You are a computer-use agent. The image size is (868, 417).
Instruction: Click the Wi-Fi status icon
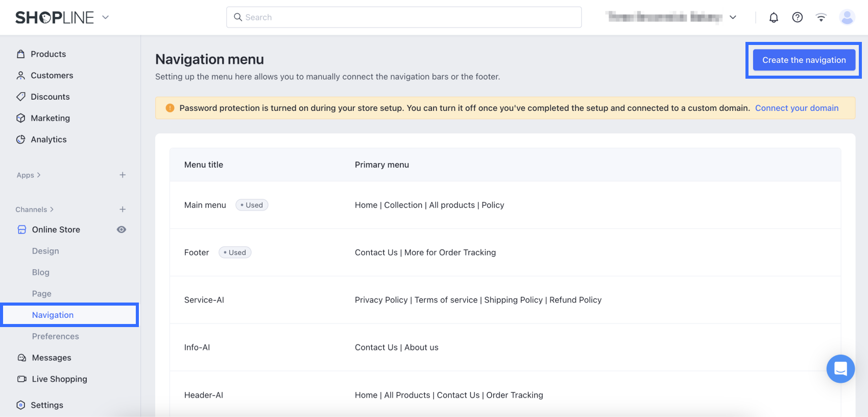[x=821, y=17]
